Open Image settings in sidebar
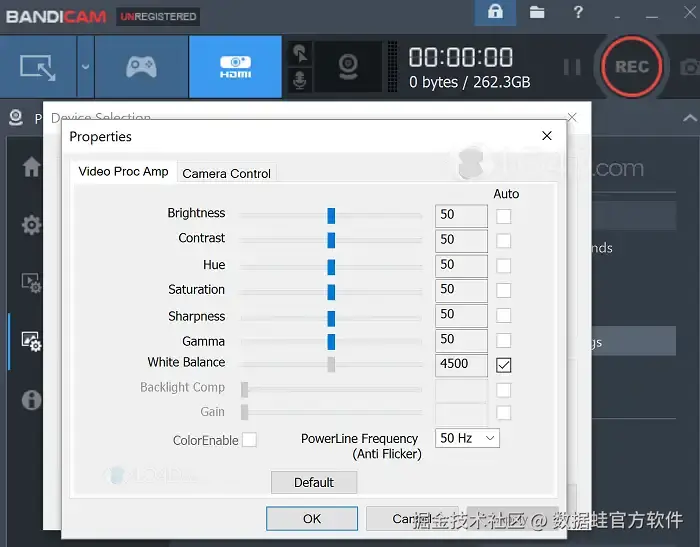Viewport: 700px width, 547px height. tap(31, 342)
